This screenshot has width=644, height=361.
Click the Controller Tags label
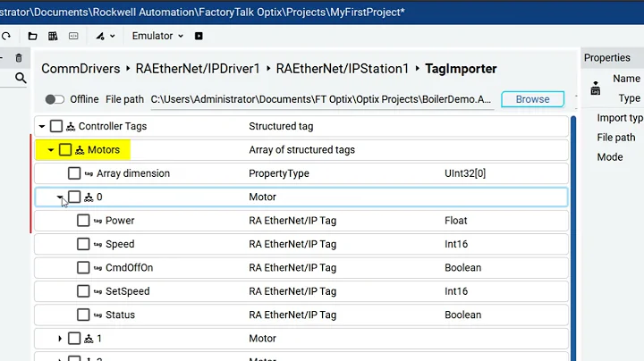pyautogui.click(x=113, y=126)
